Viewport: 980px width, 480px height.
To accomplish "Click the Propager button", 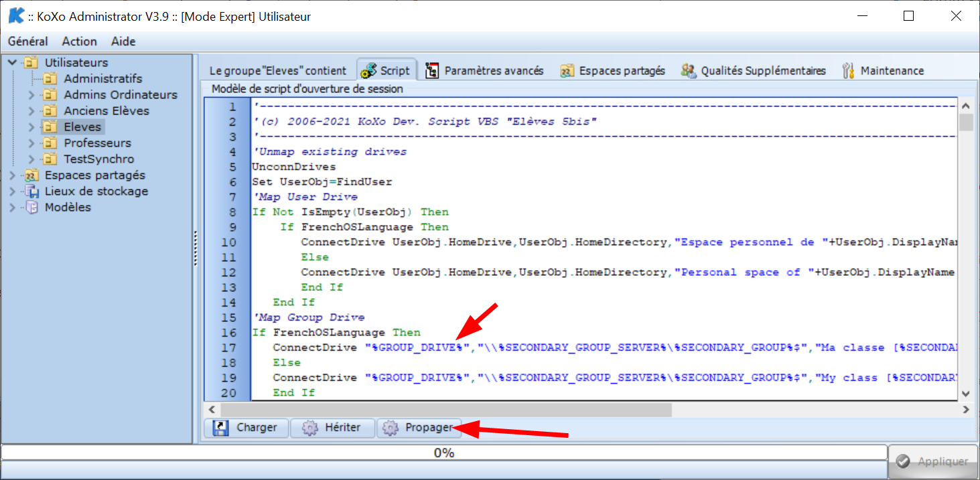I will coord(419,428).
